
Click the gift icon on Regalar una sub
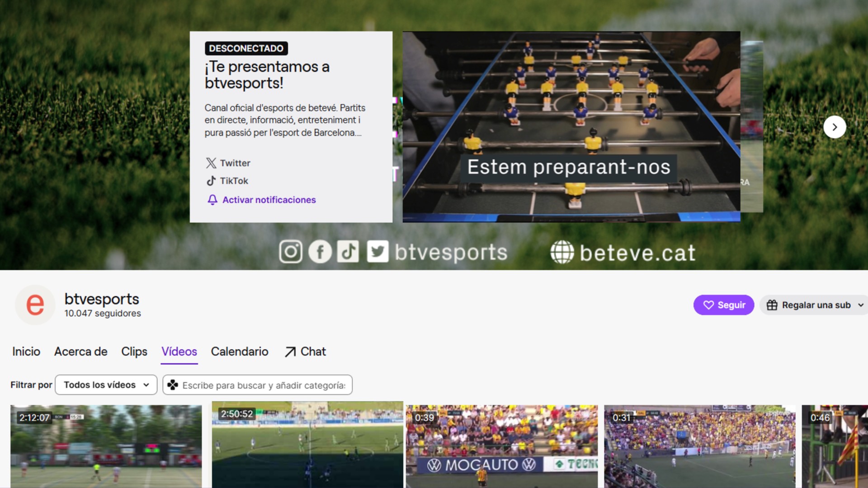tap(772, 305)
